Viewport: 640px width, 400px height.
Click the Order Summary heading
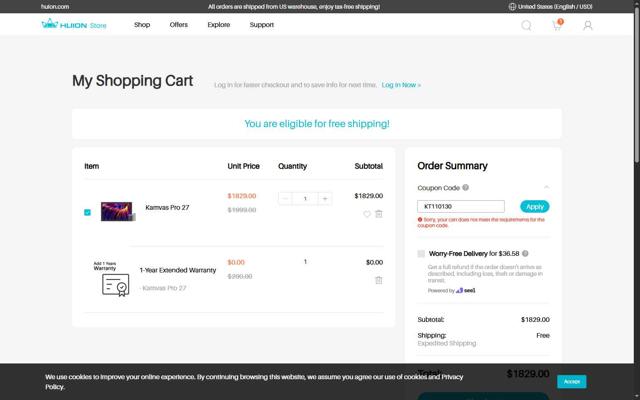(x=452, y=166)
